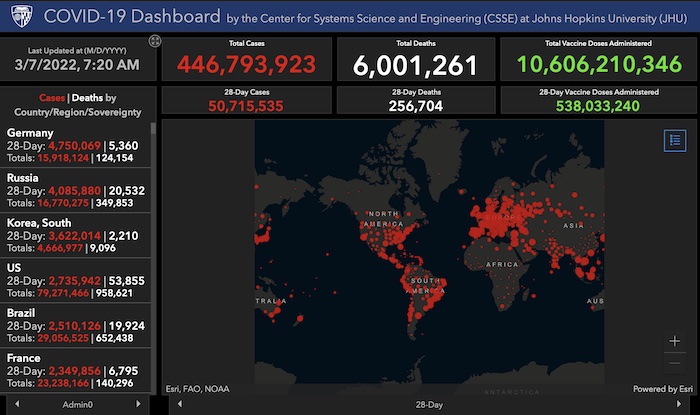Click the Africa label on the map
The width and height of the screenshot is (700, 415).
point(502,265)
